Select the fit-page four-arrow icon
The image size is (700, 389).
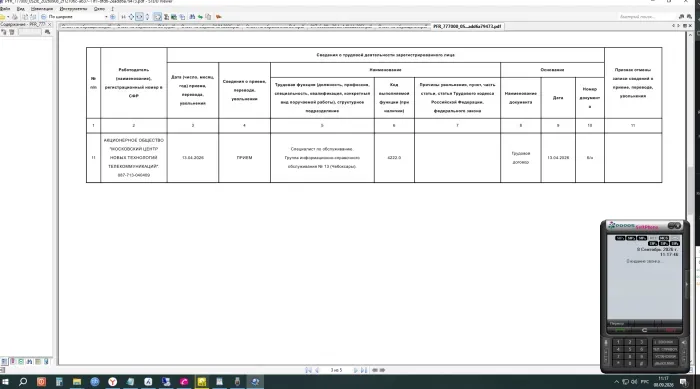tap(131, 17)
